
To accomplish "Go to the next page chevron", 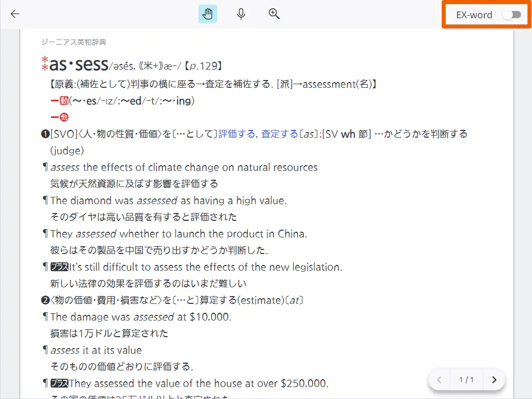I will (494, 380).
